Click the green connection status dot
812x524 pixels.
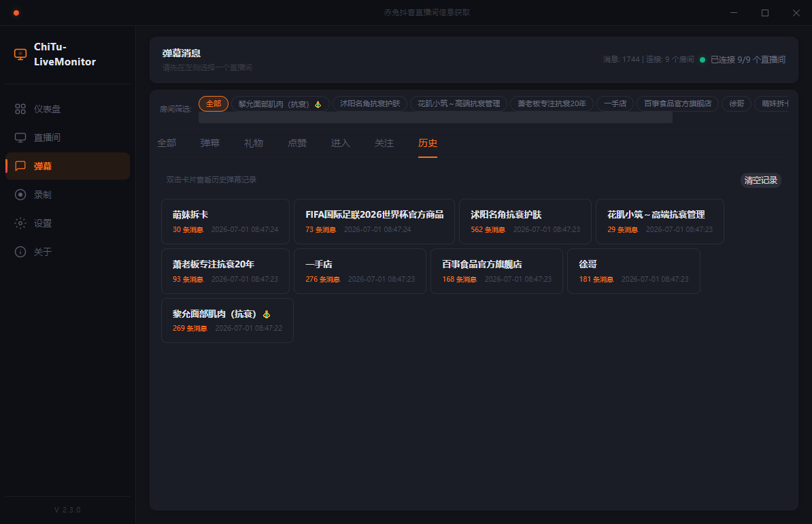[x=703, y=60]
